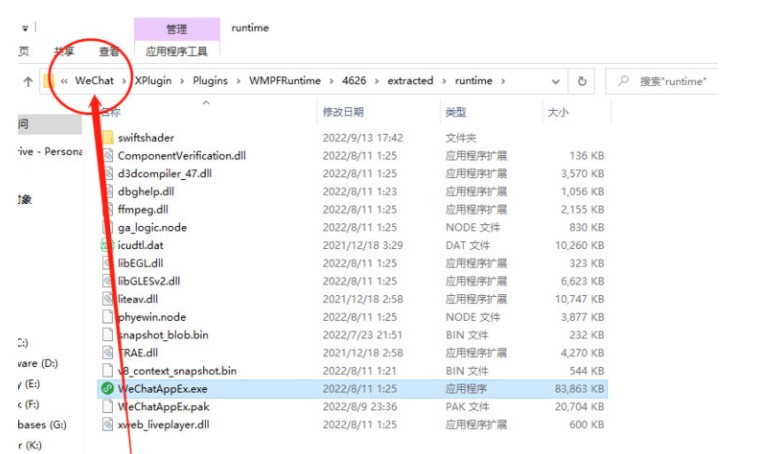Open the 共享 ribbon tab
The image size is (765, 454).
(x=64, y=51)
